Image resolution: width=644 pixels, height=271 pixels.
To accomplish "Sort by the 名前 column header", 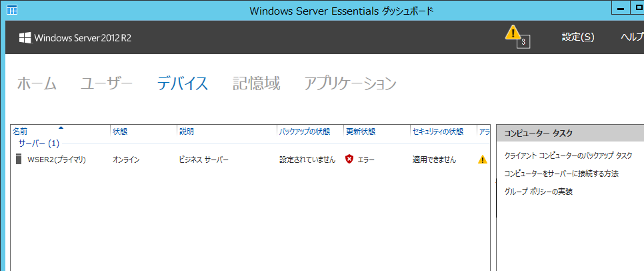I will pyautogui.click(x=20, y=131).
